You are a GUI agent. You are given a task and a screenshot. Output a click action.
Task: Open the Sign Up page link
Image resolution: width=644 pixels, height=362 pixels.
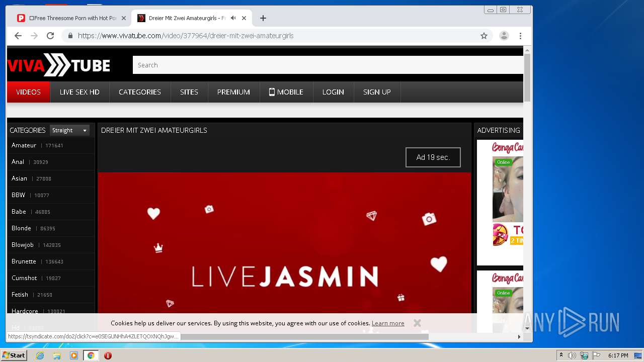point(377,92)
